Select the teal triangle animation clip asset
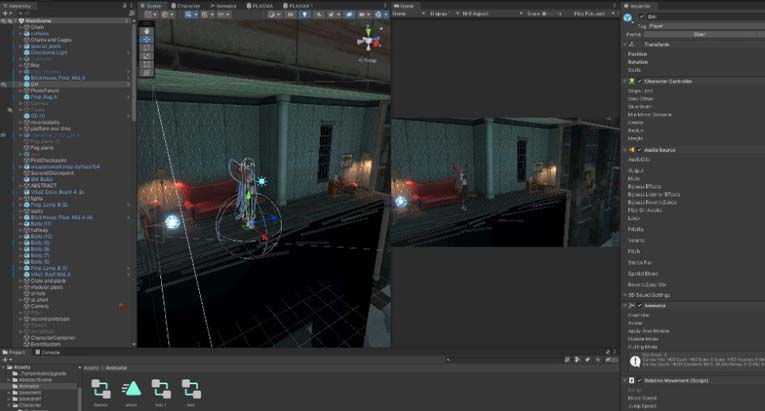 point(131,389)
